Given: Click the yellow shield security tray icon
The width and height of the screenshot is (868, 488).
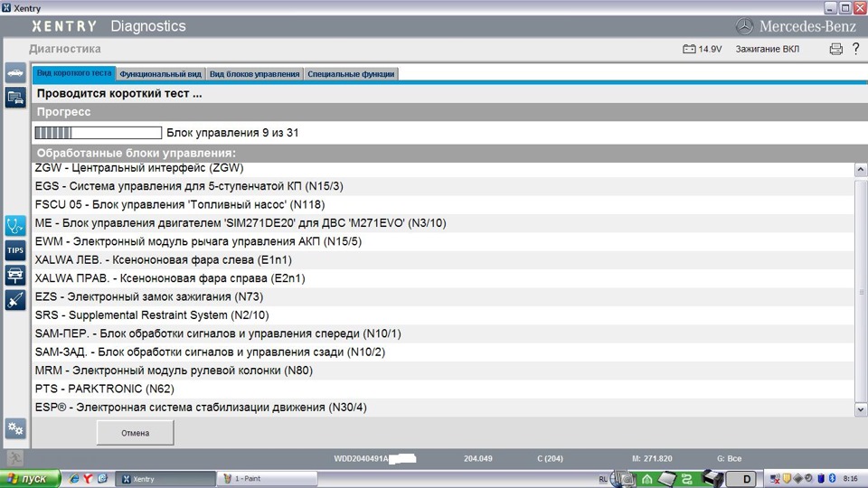Looking at the screenshot, I should click(787, 479).
